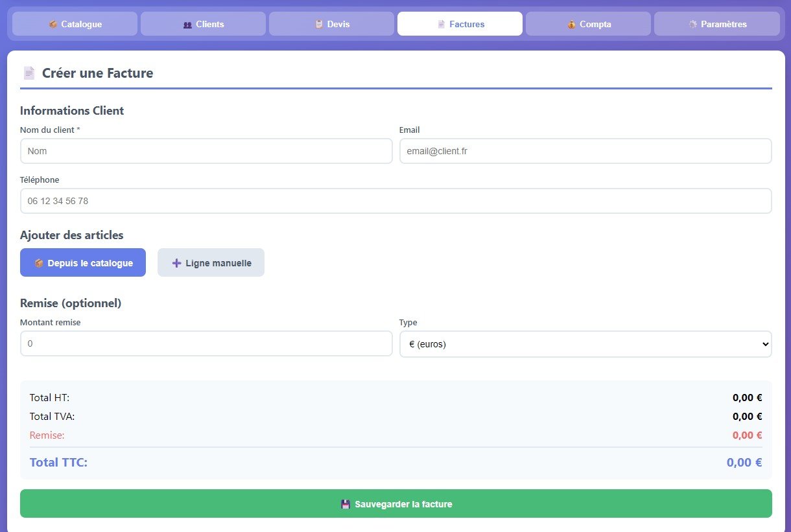Image resolution: width=791 pixels, height=532 pixels.
Task: Click the red Remise amount value
Action: tap(747, 435)
